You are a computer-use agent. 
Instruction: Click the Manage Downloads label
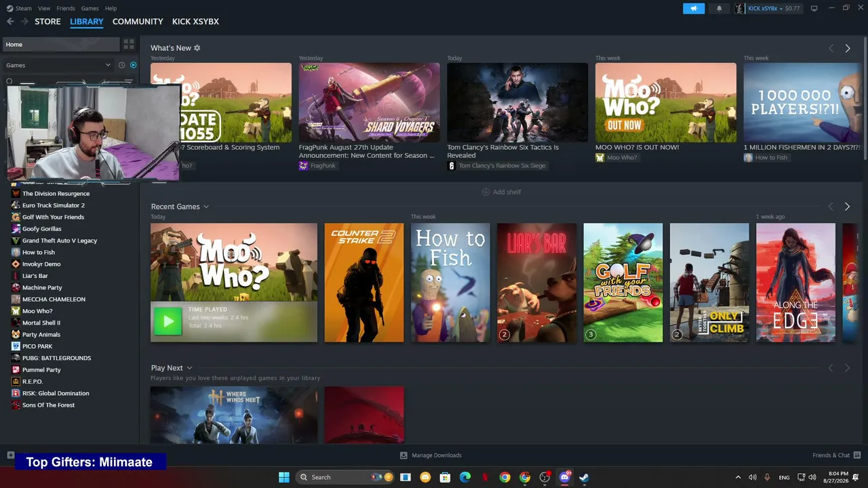437,455
